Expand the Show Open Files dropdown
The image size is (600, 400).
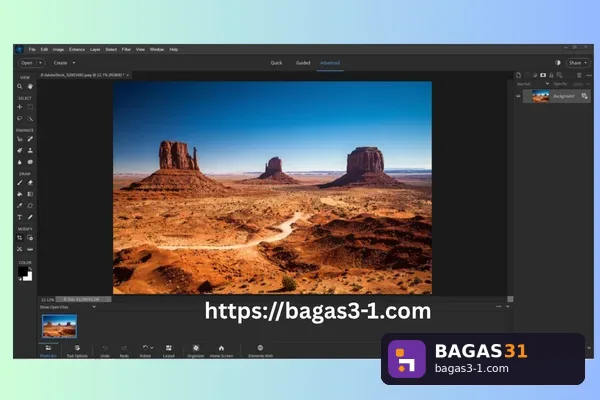[68, 307]
